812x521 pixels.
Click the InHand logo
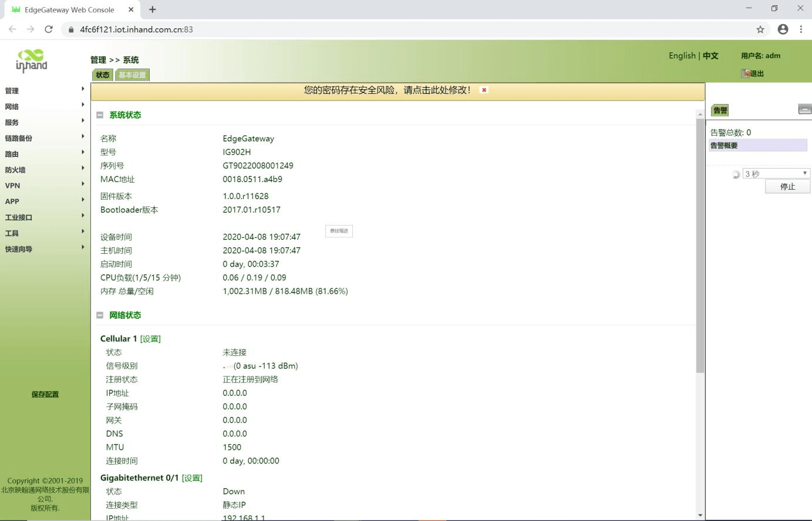pos(31,60)
